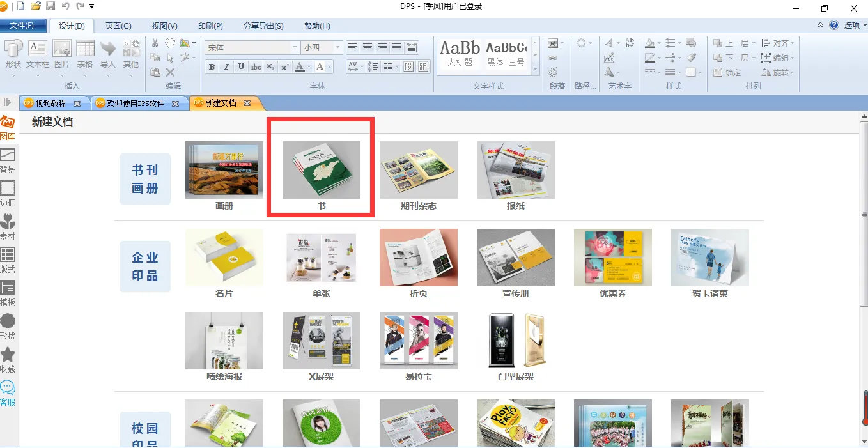Open the 图库 sidebar panel
The image size is (868, 448).
click(8, 128)
